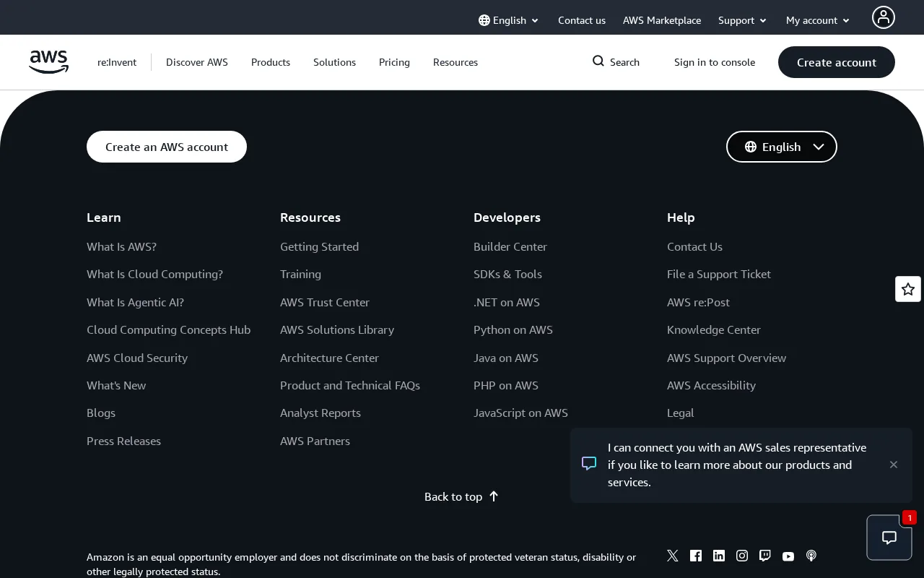Open Architecture Center link
Viewport: 924px width, 578px height.
tap(329, 358)
